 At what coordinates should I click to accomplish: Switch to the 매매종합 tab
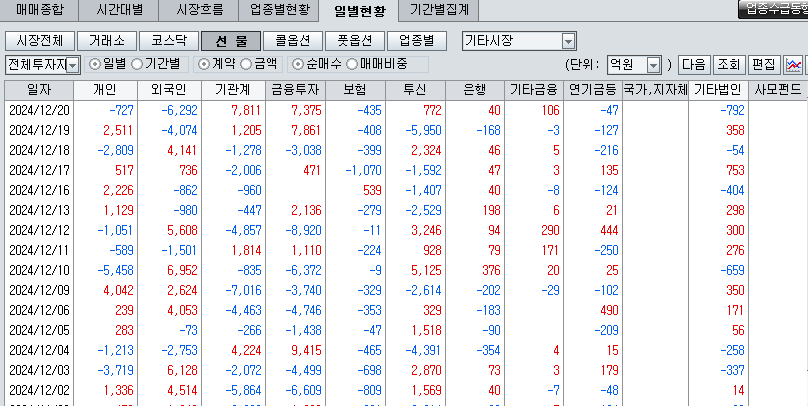click(x=39, y=10)
